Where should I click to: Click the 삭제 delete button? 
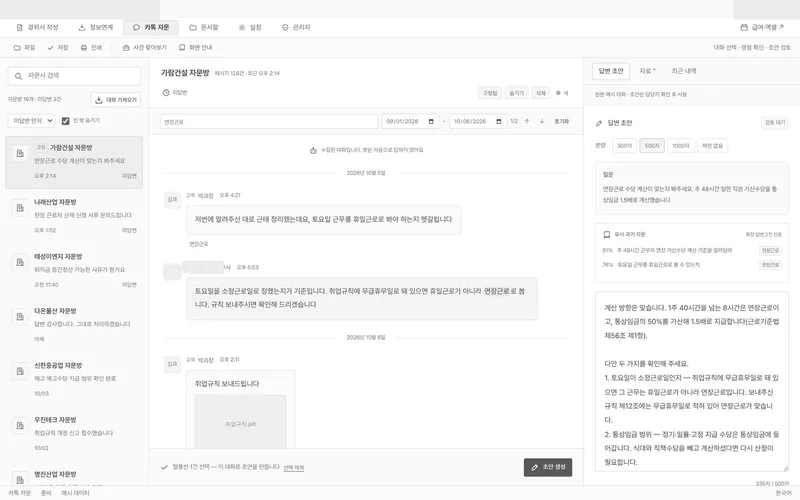click(540, 93)
